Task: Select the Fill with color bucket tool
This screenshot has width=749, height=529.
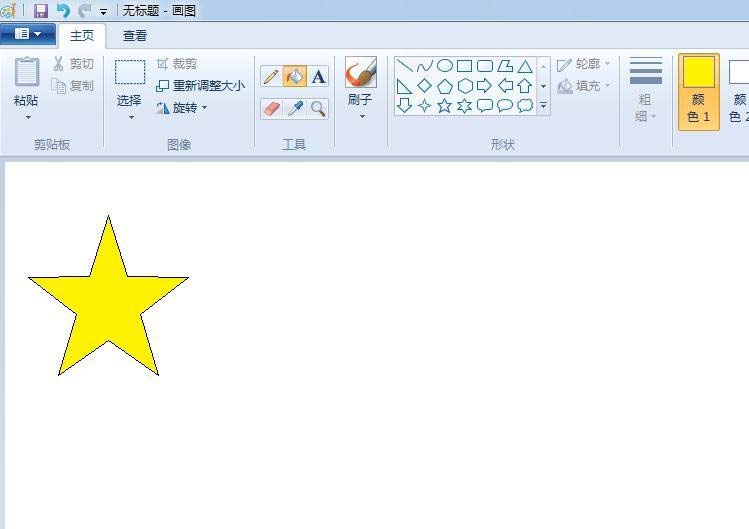Action: point(295,76)
